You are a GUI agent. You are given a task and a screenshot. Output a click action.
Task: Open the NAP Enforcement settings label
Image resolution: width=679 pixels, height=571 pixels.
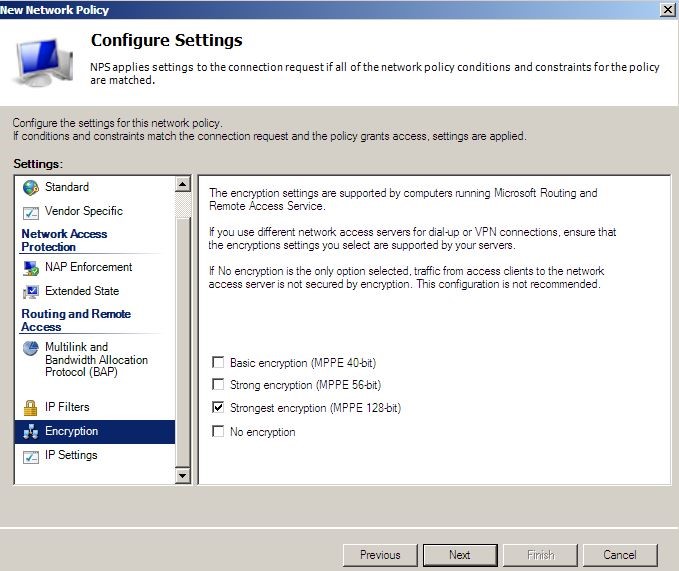click(x=88, y=267)
